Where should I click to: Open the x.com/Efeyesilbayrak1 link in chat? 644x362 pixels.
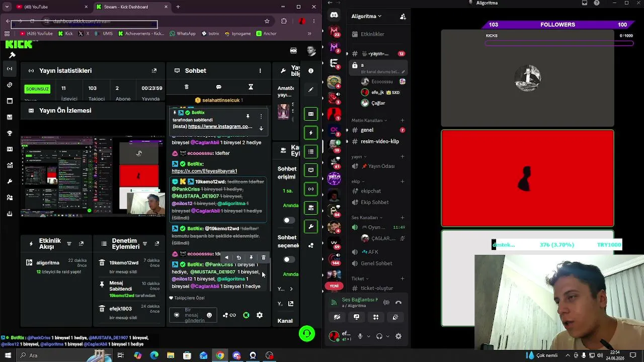[x=204, y=171]
